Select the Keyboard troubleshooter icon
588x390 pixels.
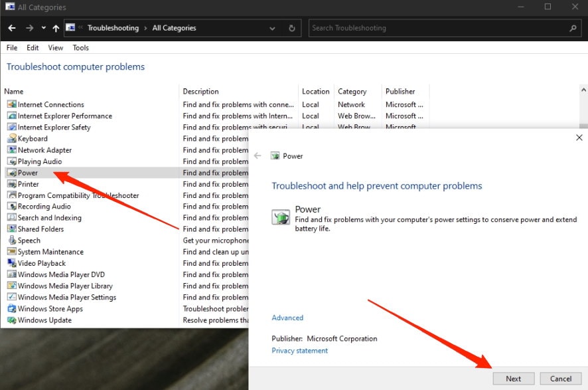(x=12, y=138)
